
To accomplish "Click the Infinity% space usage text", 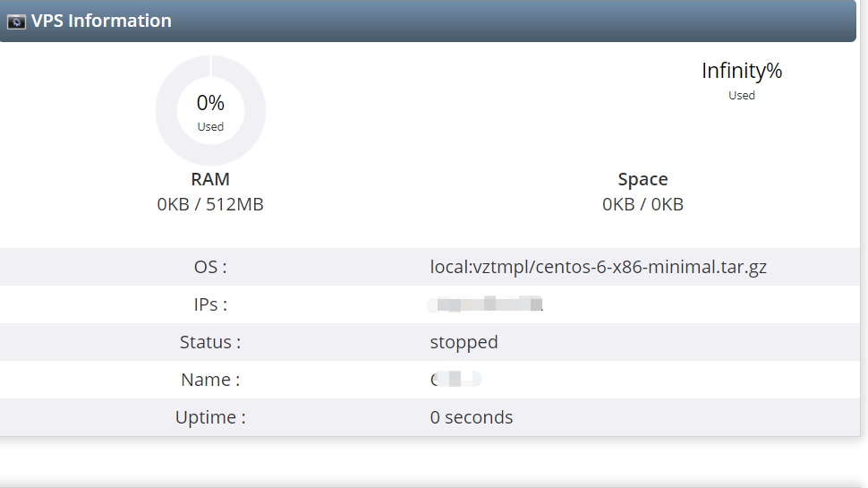I will 741,71.
